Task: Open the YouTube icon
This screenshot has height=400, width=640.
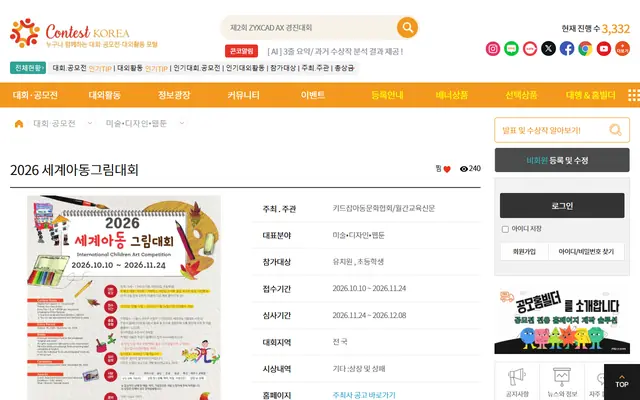Action: [x=604, y=49]
